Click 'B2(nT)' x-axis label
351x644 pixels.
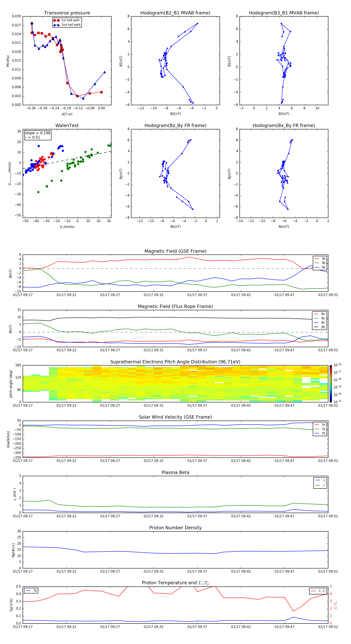[175, 114]
